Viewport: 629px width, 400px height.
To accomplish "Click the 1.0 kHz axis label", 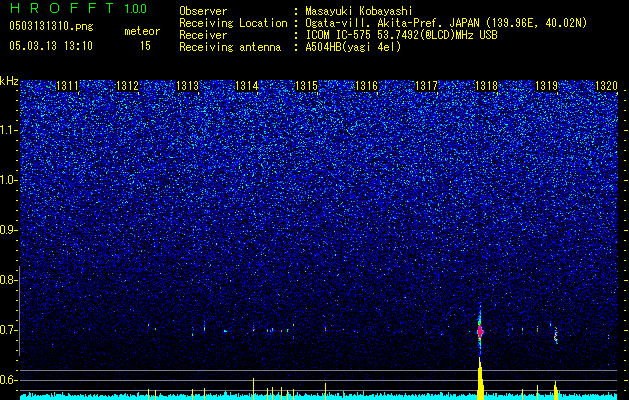I will (8, 180).
